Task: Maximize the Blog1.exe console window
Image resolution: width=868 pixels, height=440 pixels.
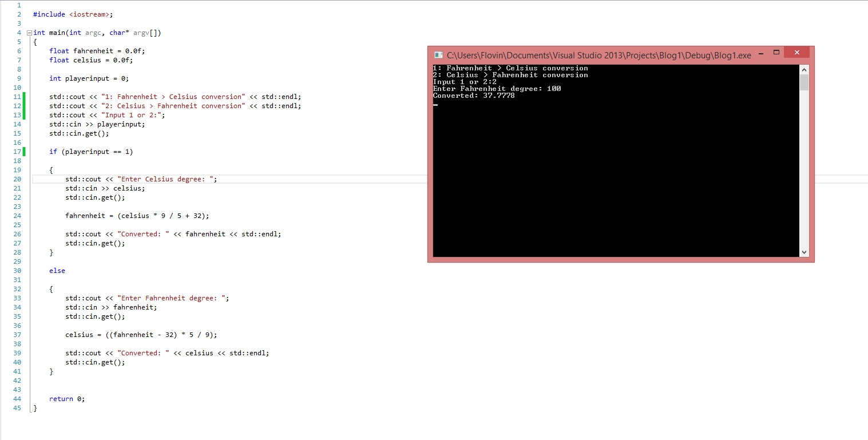Action: 776,53
